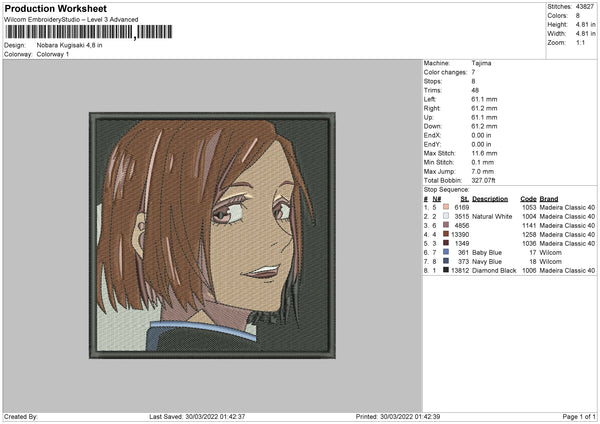Click the Diamond Black color swatch

[446, 270]
